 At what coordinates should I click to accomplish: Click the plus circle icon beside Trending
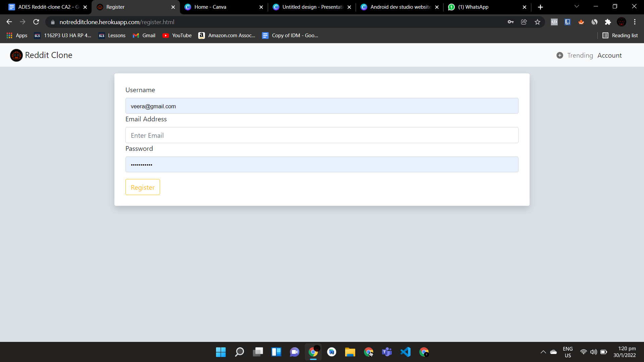coord(559,55)
